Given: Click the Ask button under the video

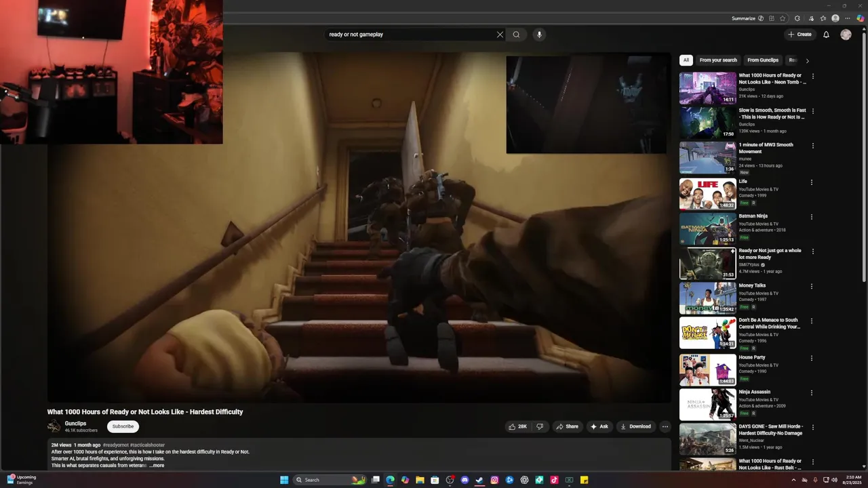Looking at the screenshot, I should pyautogui.click(x=599, y=426).
